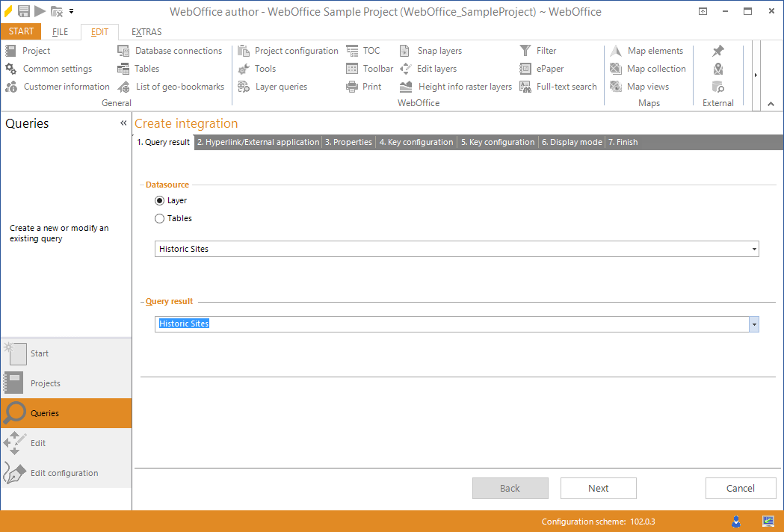Select the Layer queries tool

pyautogui.click(x=280, y=86)
